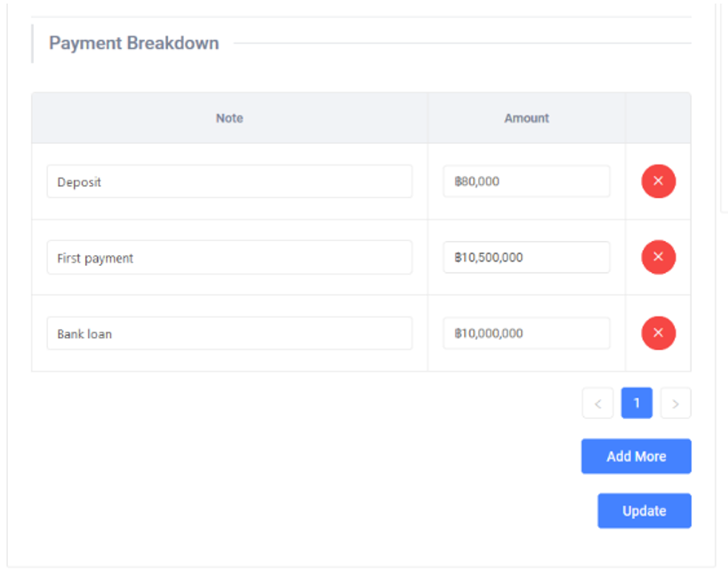Click the adjacent panel at right edge
This screenshot has width=728, height=577.
[724, 107]
